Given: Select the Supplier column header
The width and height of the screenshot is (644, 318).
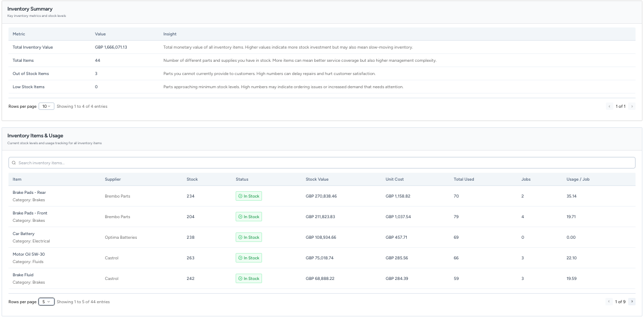Looking at the screenshot, I should (113, 179).
